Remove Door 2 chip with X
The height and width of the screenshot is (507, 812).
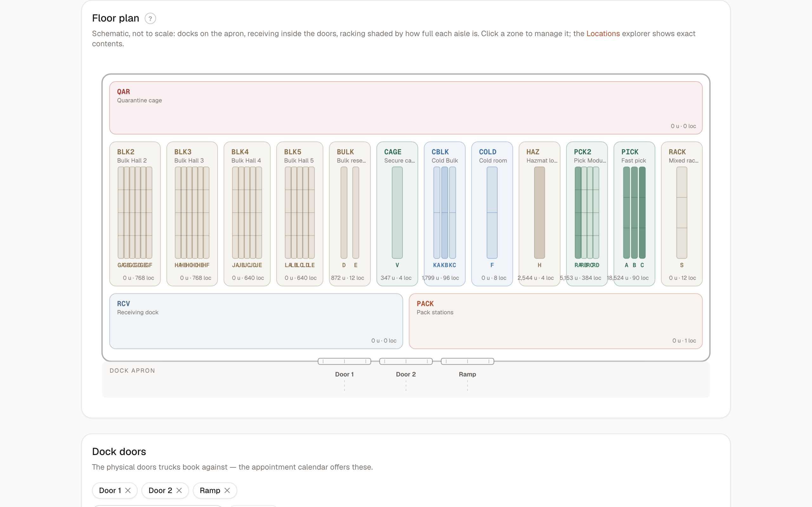click(179, 490)
